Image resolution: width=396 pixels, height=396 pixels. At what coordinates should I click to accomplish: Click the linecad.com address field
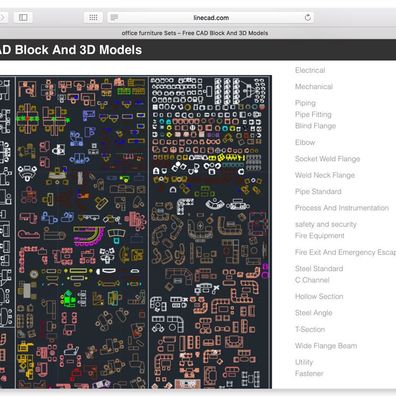211,17
